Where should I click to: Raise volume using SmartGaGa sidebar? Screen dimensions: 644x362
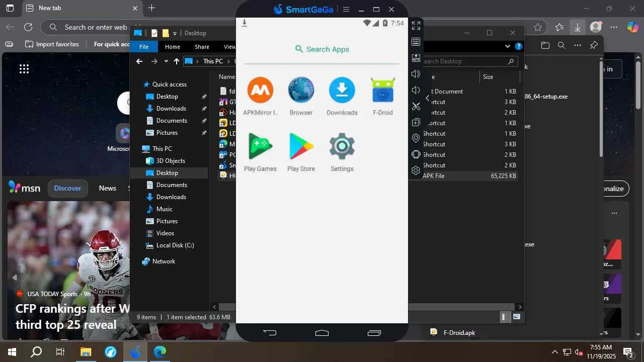coord(416,74)
